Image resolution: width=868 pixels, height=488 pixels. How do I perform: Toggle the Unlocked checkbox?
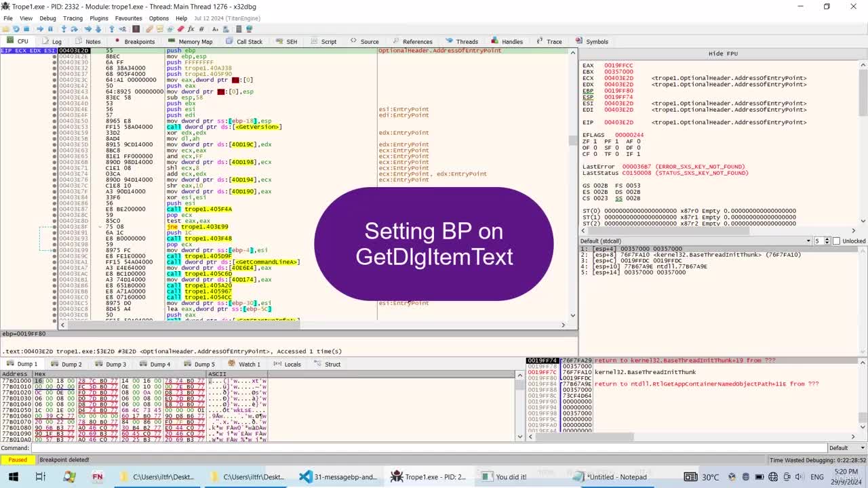(836, 241)
